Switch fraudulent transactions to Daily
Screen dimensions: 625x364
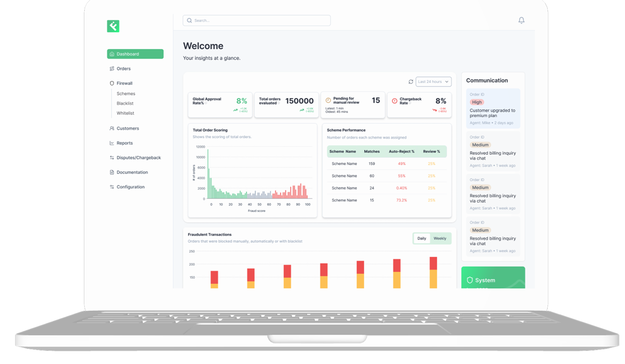(x=422, y=238)
